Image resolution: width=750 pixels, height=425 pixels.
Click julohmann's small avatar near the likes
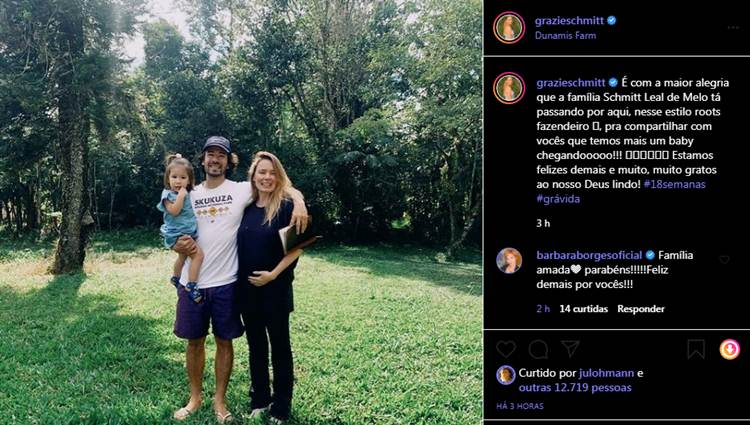[506, 375]
